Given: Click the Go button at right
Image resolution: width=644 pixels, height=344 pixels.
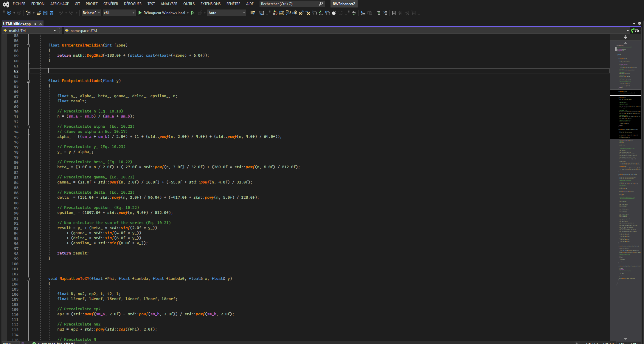Looking at the screenshot, I should pos(636,30).
